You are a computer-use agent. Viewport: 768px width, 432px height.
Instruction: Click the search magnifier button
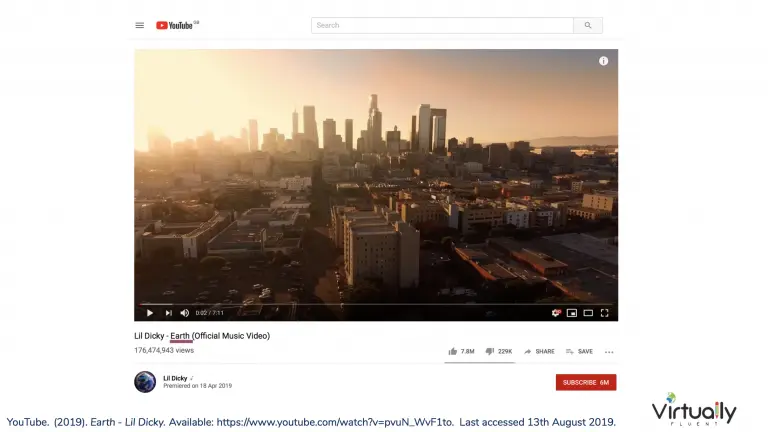588,25
